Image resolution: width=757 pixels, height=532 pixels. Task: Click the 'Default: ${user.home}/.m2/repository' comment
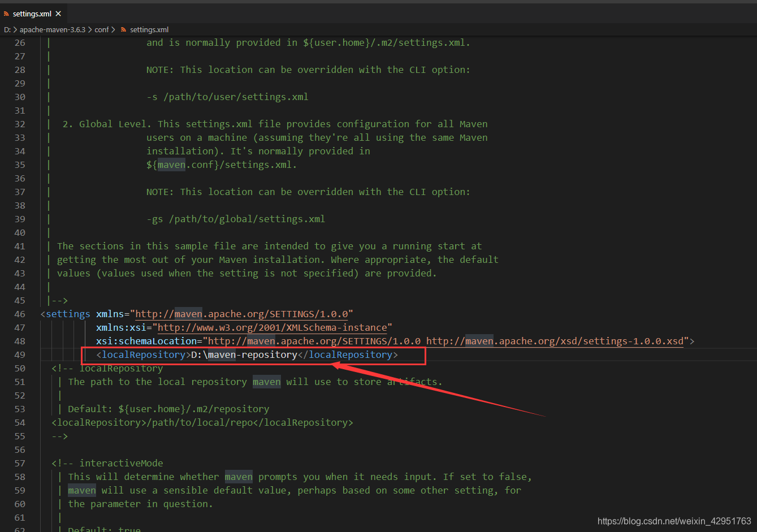click(x=168, y=409)
